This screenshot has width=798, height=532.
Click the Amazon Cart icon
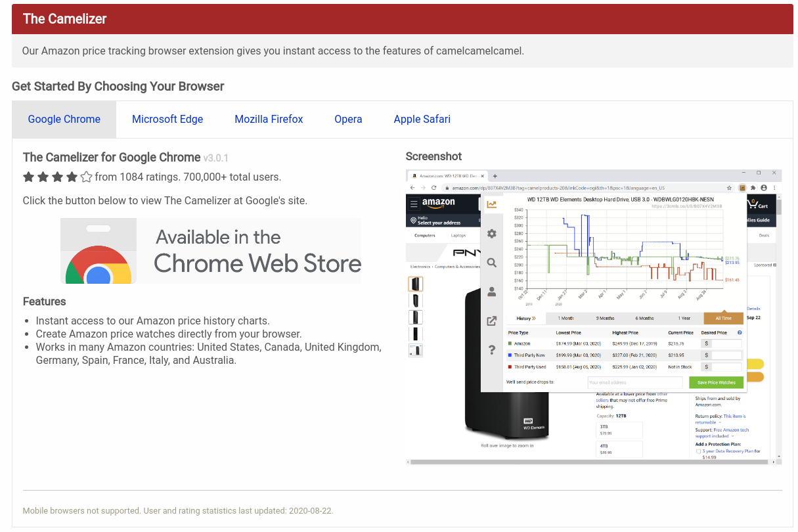(x=753, y=204)
